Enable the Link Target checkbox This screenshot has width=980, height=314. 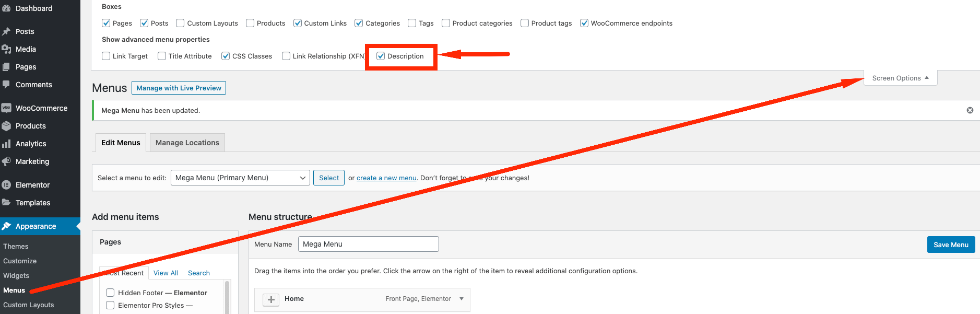[106, 56]
